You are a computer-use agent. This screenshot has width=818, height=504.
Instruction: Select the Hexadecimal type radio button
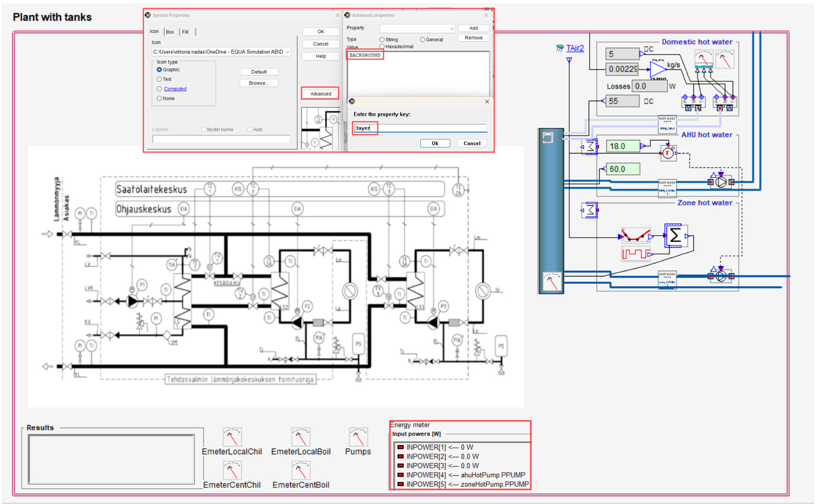tap(382, 47)
